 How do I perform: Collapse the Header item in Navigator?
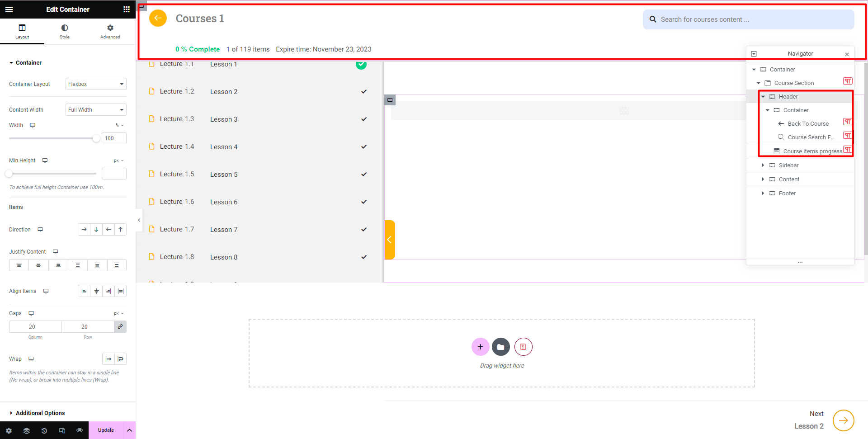pyautogui.click(x=763, y=97)
